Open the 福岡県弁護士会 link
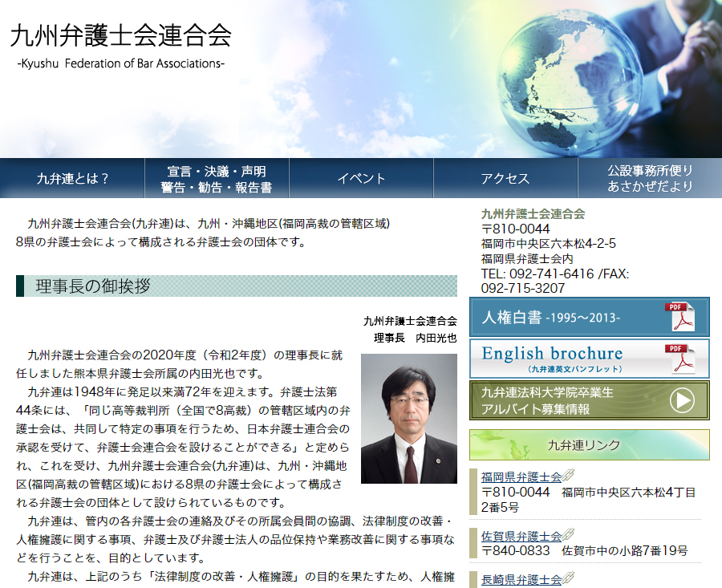Image resolution: width=722 pixels, height=588 pixels. point(521,476)
